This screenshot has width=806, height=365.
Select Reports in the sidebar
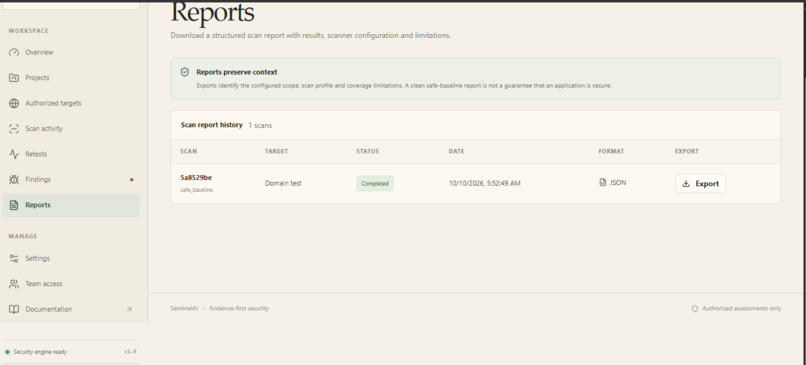coord(70,205)
